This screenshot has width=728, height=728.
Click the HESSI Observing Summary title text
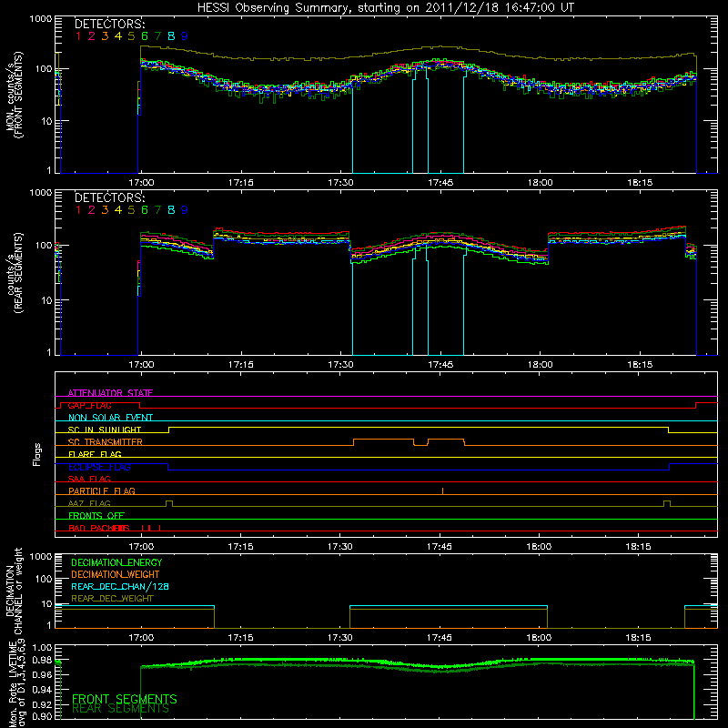[x=385, y=8]
